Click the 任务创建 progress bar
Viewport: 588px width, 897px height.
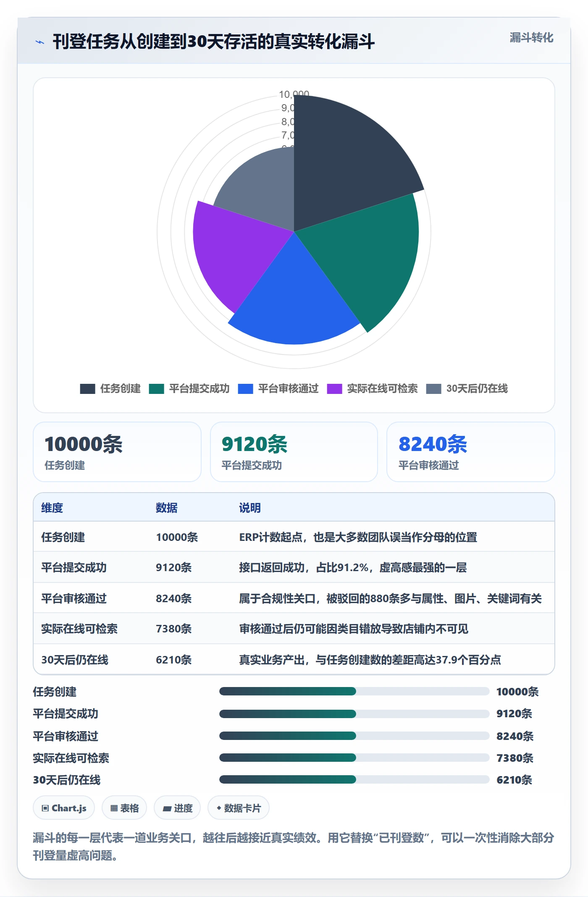354,691
